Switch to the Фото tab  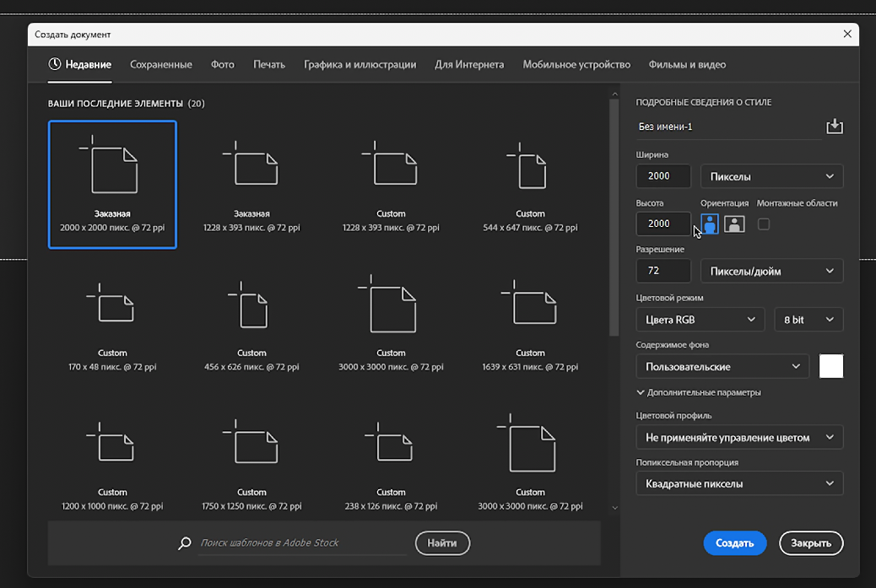coord(223,64)
